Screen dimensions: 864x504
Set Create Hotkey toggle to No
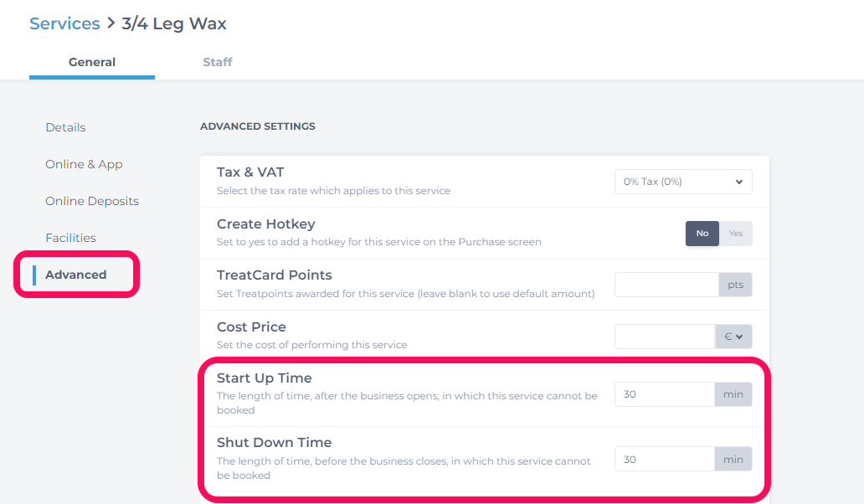point(702,234)
